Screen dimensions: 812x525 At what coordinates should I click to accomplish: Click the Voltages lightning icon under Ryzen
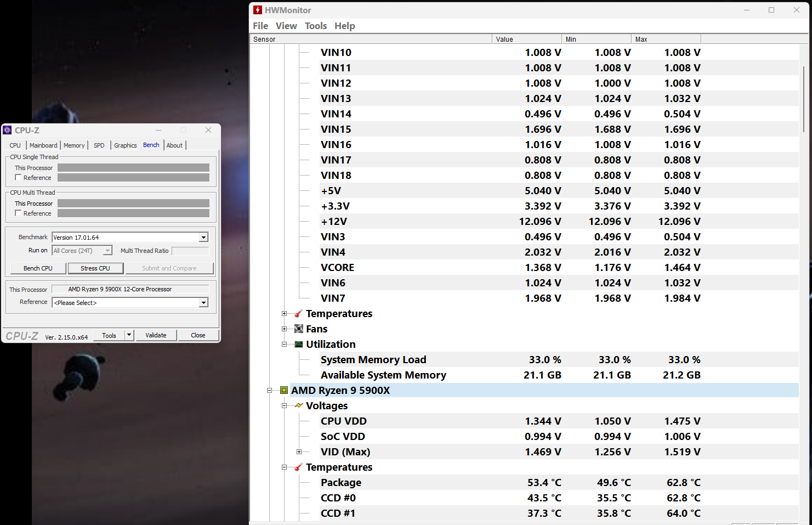click(x=299, y=406)
